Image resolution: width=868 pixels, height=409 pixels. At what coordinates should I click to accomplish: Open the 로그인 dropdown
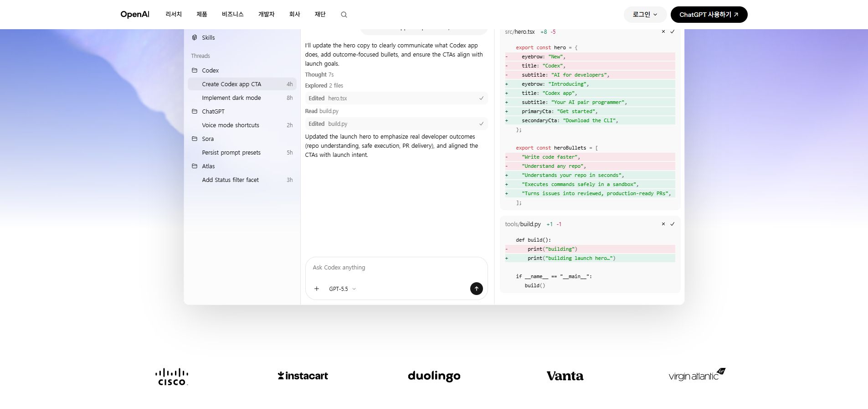point(645,15)
